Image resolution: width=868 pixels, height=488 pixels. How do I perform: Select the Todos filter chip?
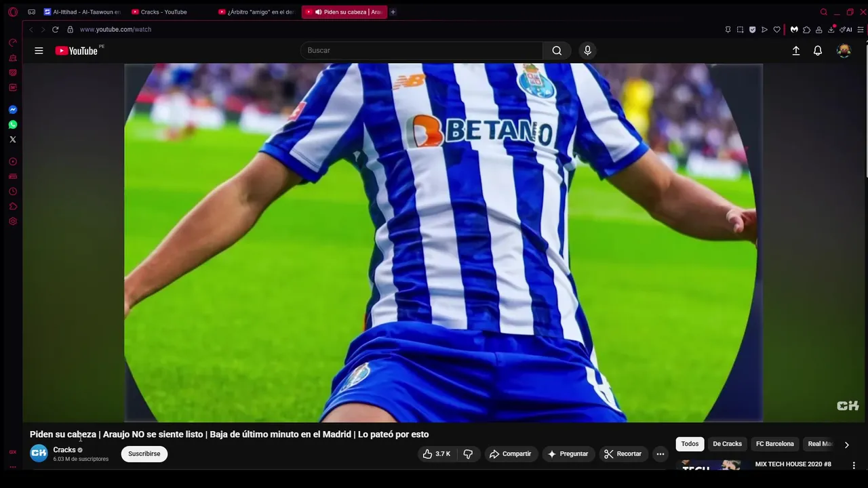click(x=690, y=444)
